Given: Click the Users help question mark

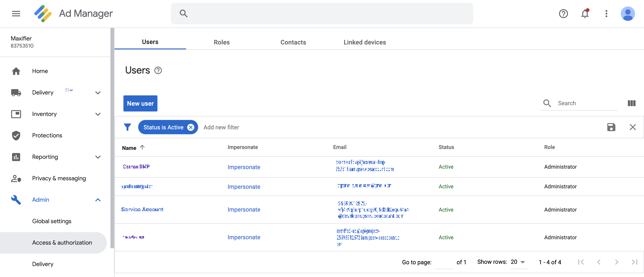Looking at the screenshot, I should pos(158,70).
